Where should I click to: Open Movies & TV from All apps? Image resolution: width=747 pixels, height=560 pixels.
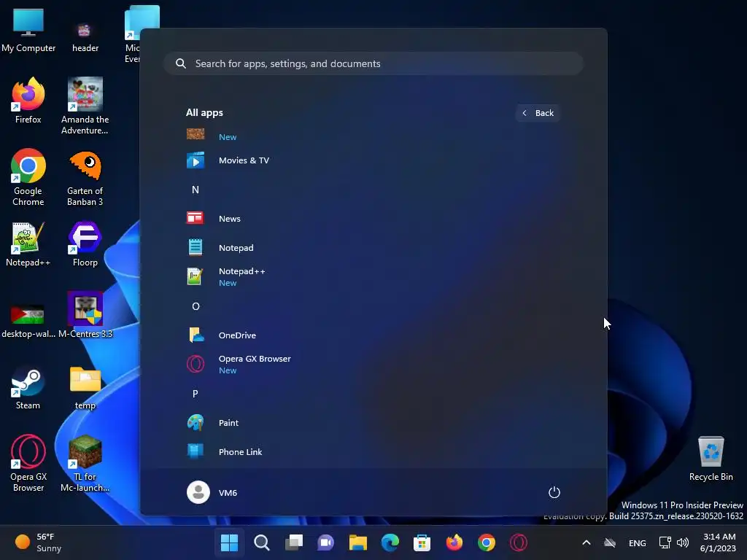point(373,160)
